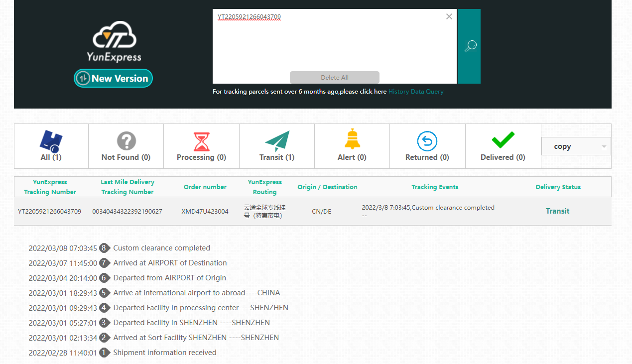Clear the tracking input with the X icon
Viewport: 632px width, 364px height.
click(x=449, y=17)
